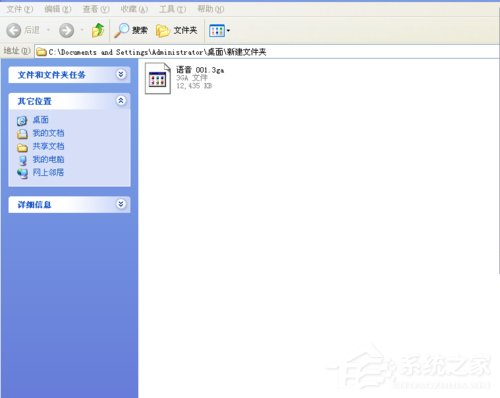The image size is (500, 398).
Task: Click the 我的文档 icon in sidebar
Action: pos(22,134)
